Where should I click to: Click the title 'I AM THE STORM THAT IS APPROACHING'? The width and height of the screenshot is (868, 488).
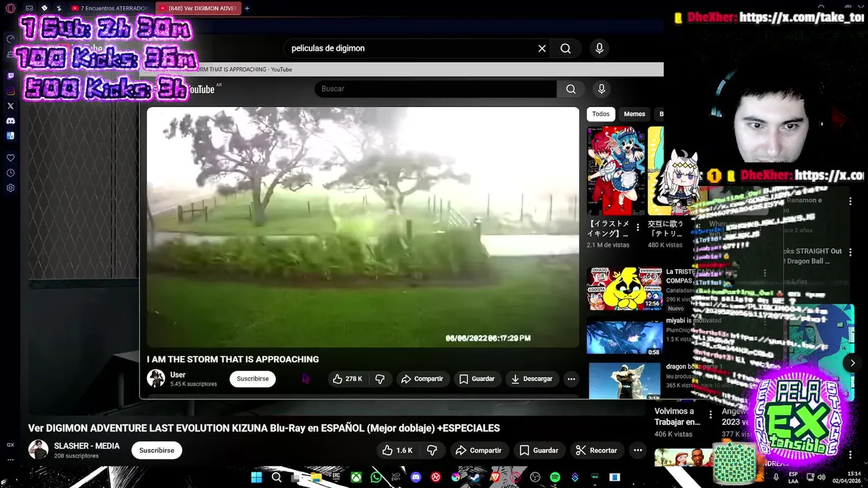tap(233, 359)
